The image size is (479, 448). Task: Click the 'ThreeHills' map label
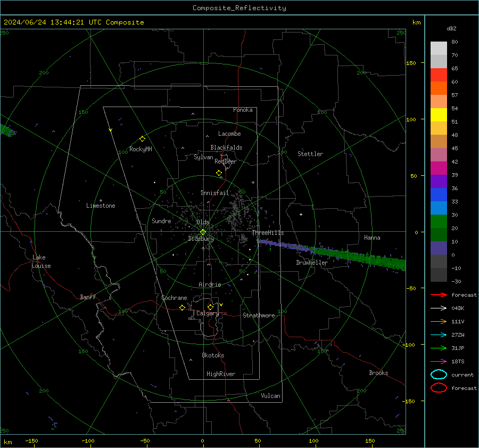click(x=268, y=233)
